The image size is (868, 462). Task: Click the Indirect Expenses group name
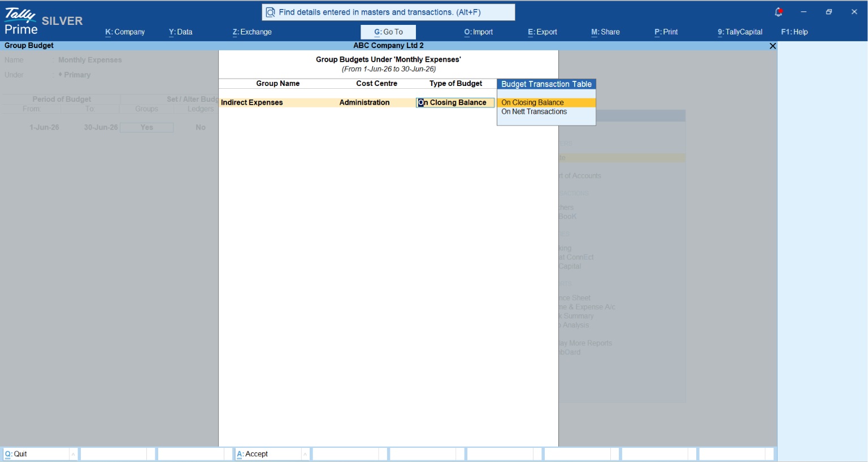click(252, 102)
